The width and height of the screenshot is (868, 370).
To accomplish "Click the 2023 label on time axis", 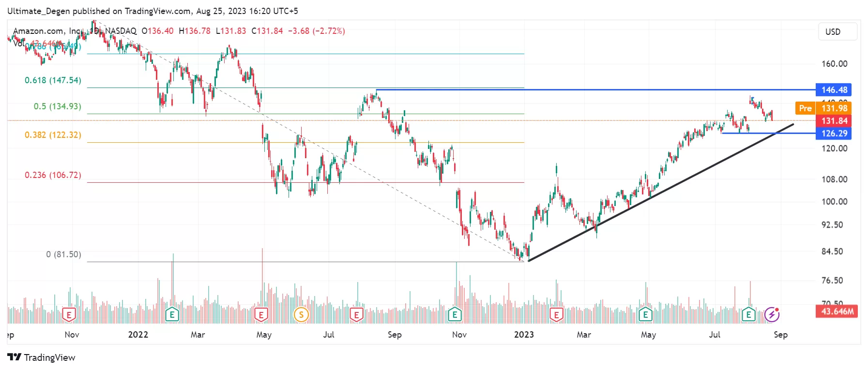I will point(524,335).
